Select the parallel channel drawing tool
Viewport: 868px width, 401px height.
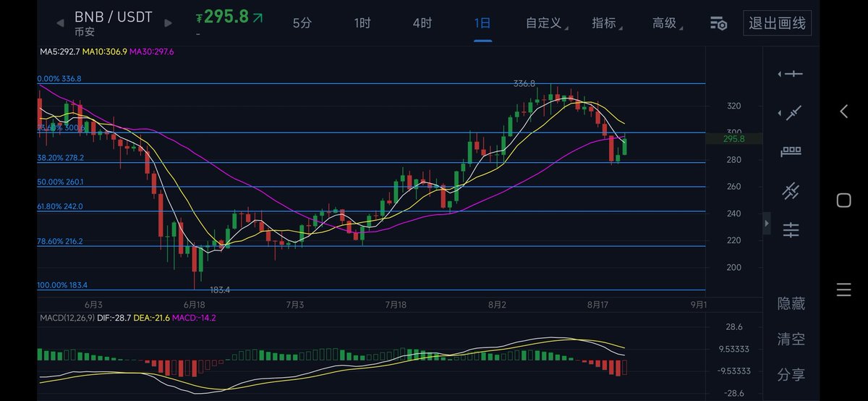pos(791,191)
